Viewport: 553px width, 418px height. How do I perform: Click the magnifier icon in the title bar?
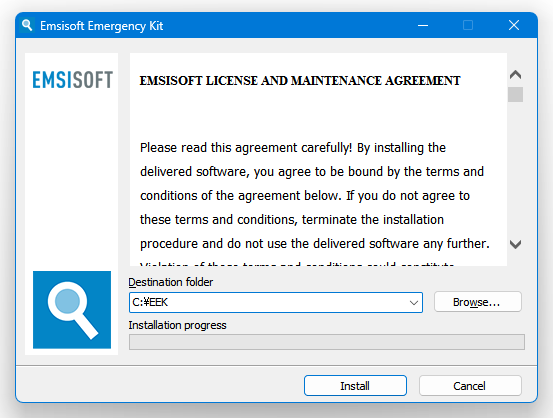(x=27, y=25)
